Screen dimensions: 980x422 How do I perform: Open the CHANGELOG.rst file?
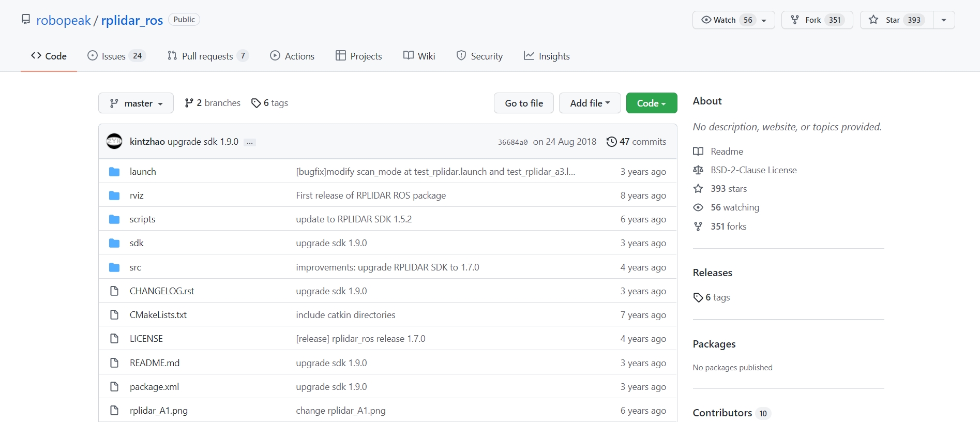162,291
